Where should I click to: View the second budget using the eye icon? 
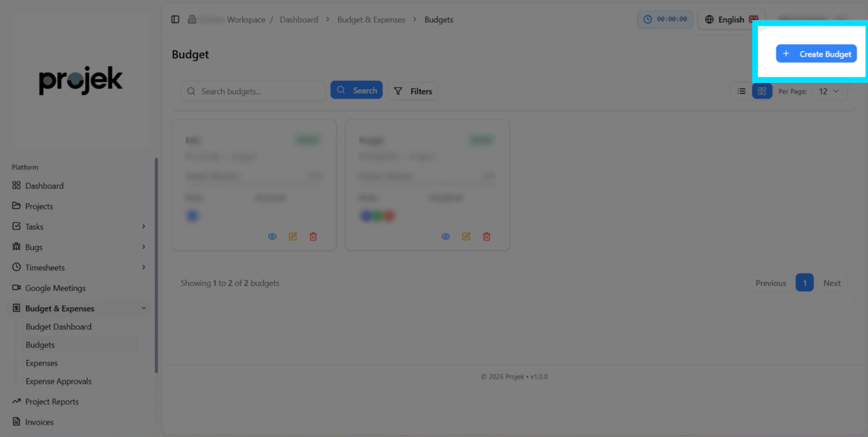click(446, 237)
